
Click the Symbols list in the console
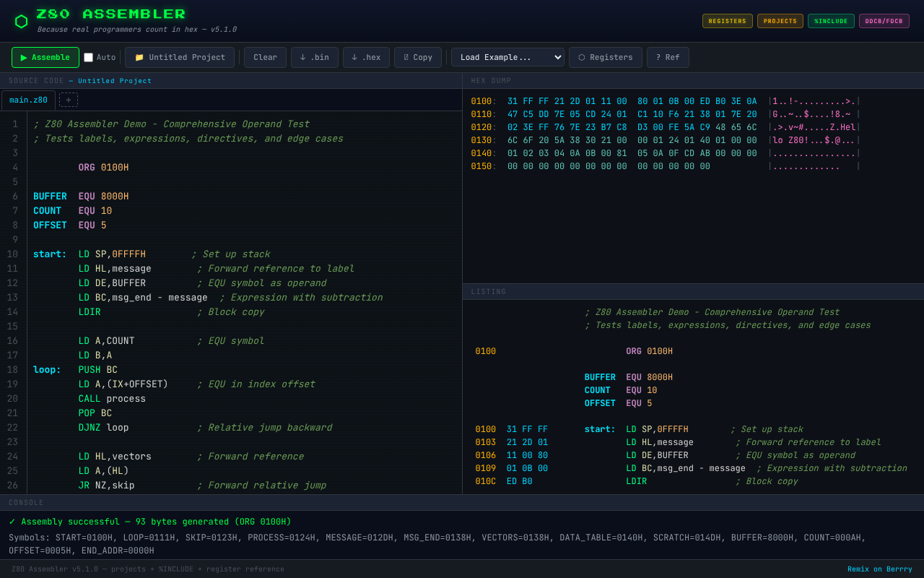pos(437,544)
